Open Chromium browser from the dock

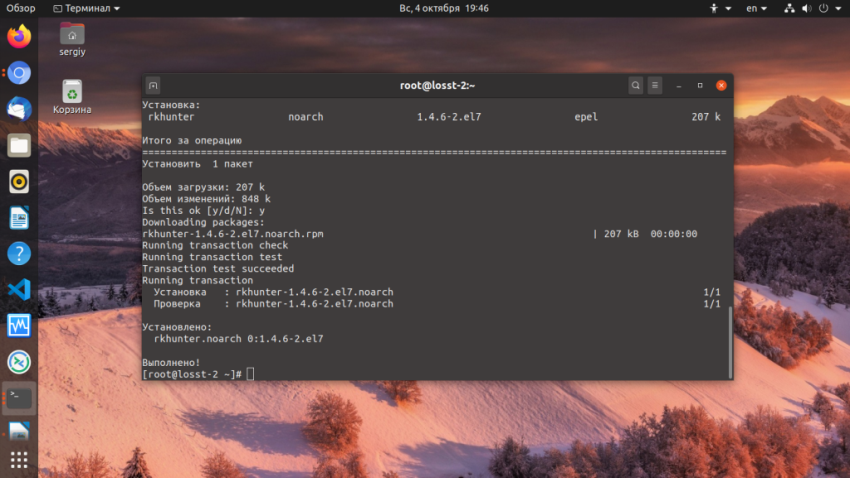[x=19, y=73]
